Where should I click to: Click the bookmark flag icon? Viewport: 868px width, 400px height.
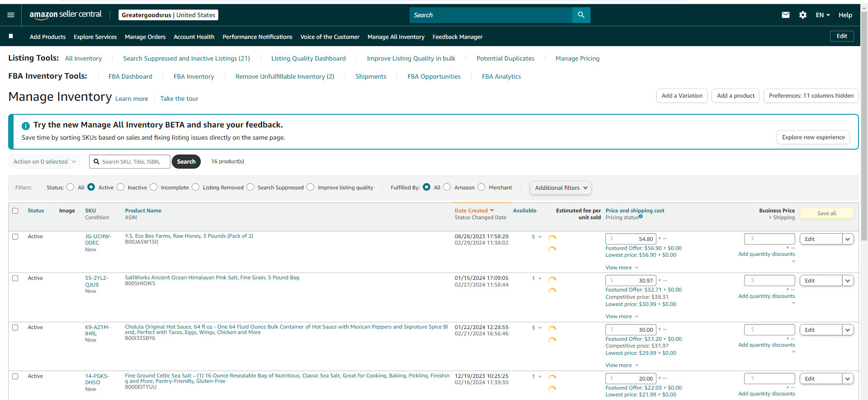click(x=11, y=36)
